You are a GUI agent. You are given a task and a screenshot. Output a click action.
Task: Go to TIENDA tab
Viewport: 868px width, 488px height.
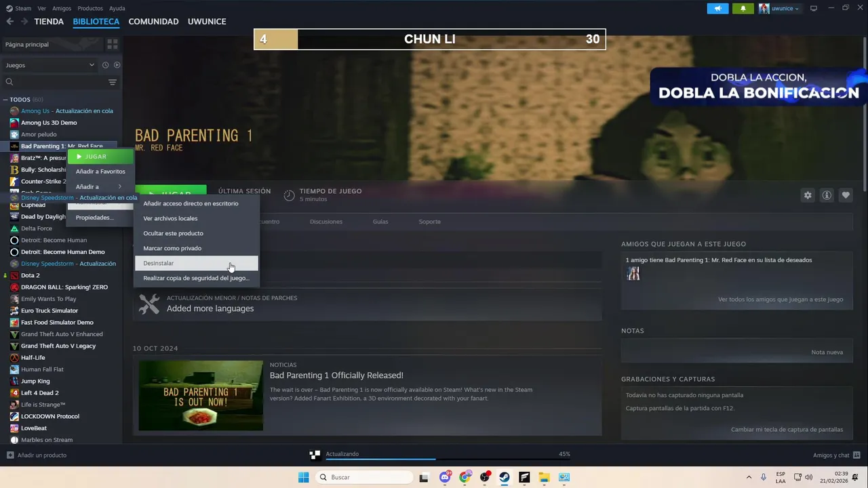tap(49, 22)
